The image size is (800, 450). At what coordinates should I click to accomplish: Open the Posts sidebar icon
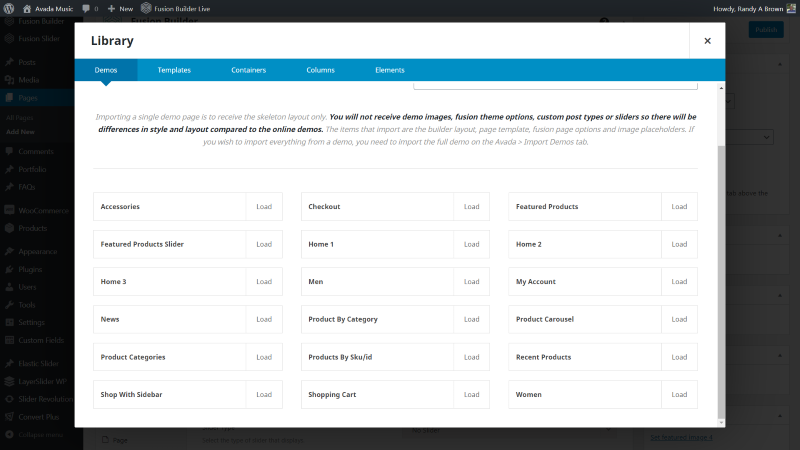point(9,62)
